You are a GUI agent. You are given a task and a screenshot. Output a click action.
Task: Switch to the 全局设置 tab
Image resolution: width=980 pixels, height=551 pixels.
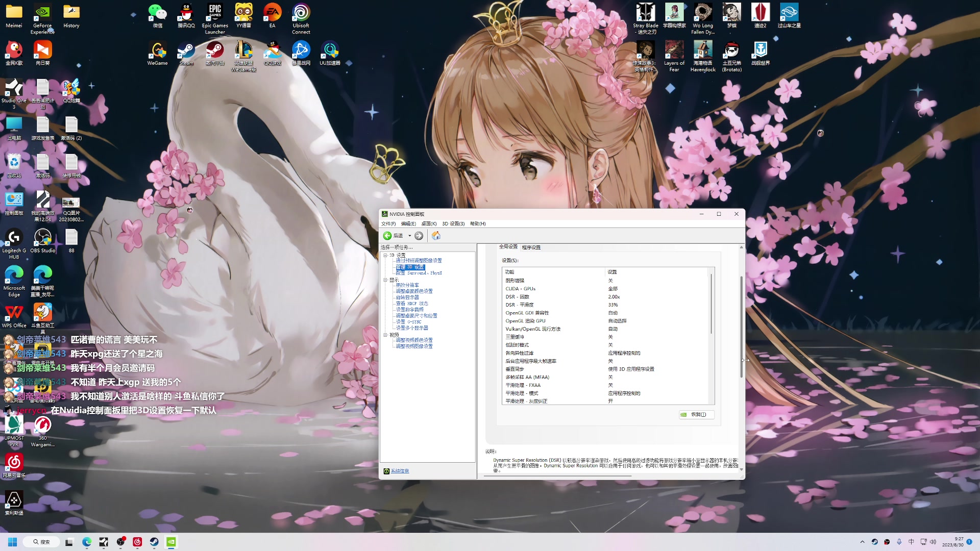point(508,247)
